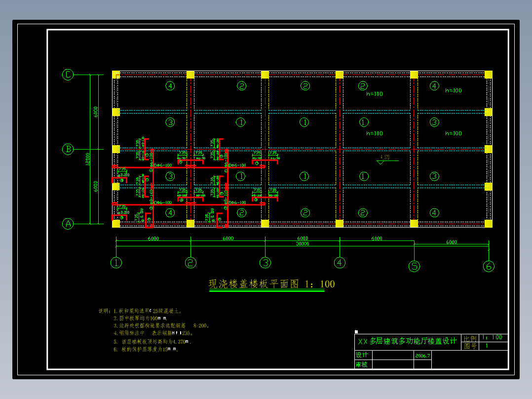
Task: Click the 图号 label in title block
Action: pos(470,346)
